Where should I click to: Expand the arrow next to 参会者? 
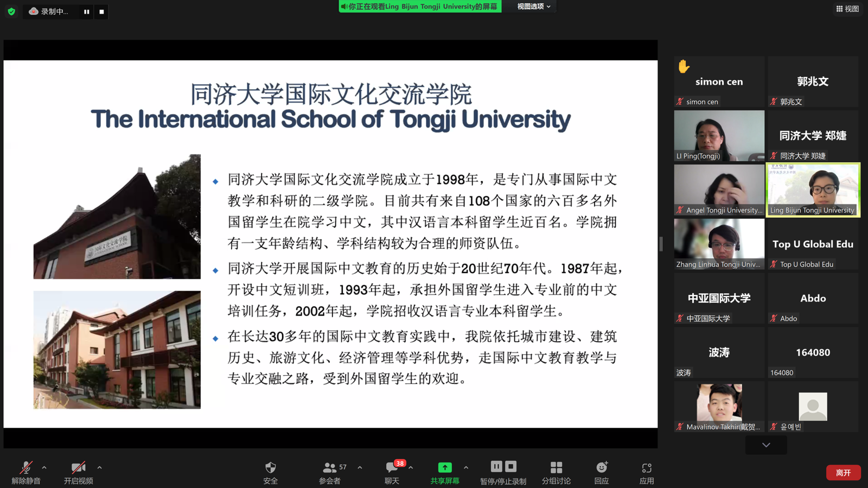[360, 467]
